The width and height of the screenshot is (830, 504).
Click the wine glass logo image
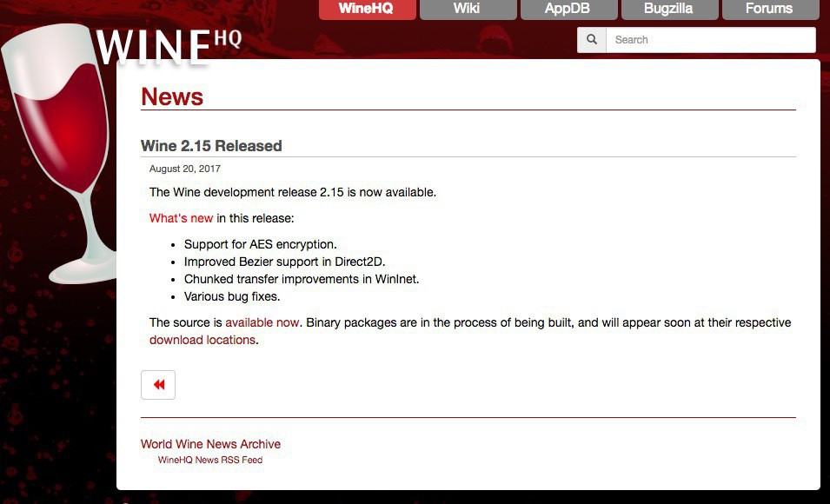click(59, 154)
